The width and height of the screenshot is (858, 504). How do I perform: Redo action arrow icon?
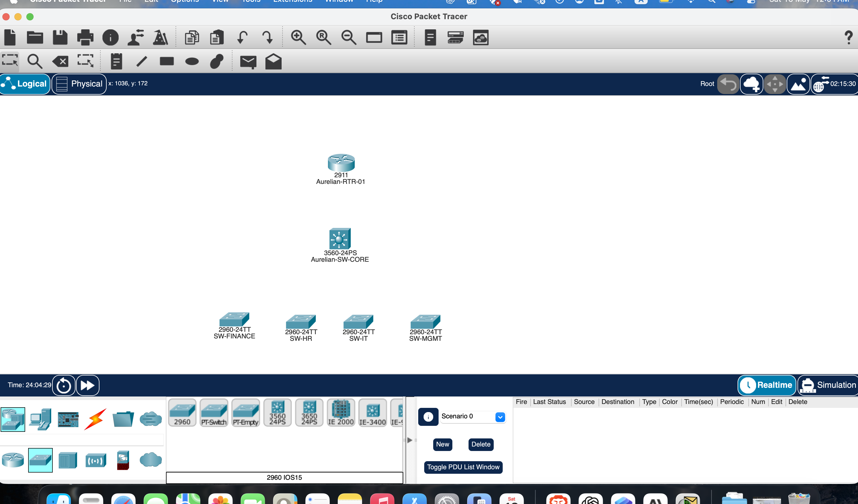click(268, 37)
